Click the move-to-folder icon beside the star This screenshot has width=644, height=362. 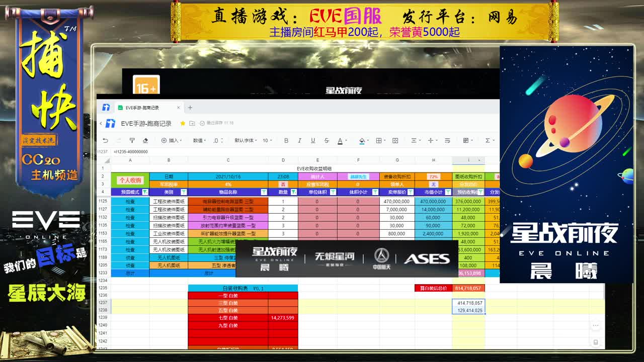(192, 123)
